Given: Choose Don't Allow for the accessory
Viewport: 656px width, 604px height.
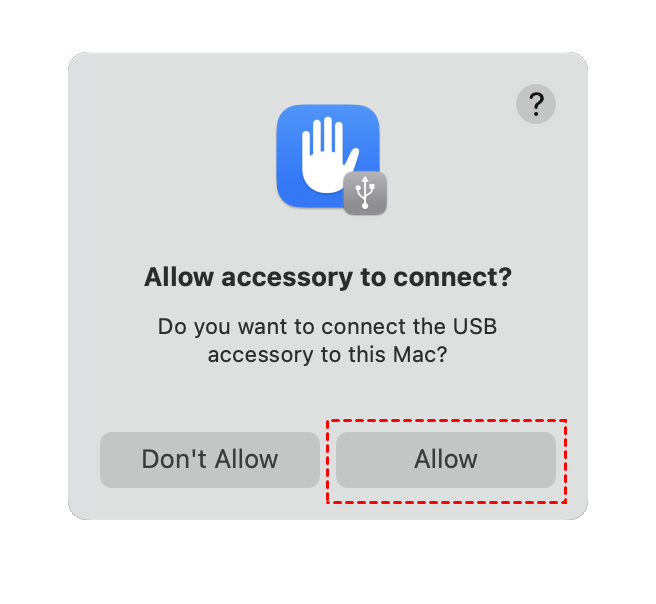Looking at the screenshot, I should click(210, 460).
